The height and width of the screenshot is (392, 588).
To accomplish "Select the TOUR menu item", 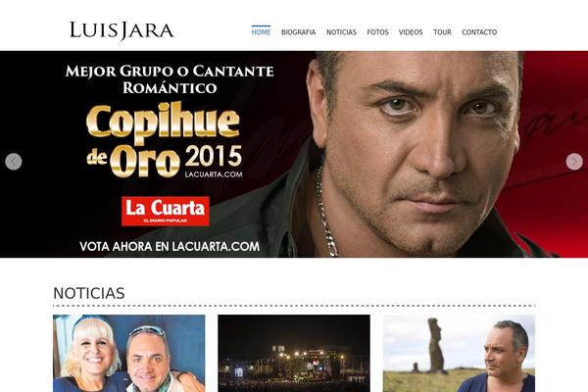I will click(443, 32).
